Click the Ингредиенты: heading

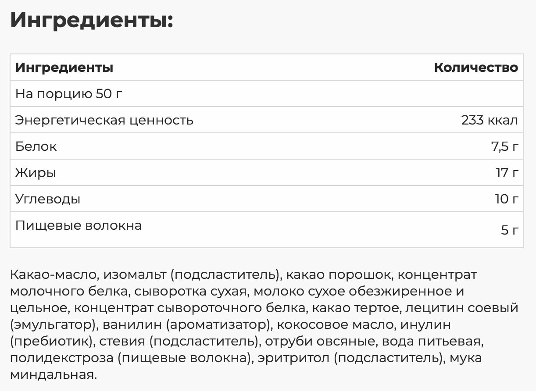pos(92,21)
